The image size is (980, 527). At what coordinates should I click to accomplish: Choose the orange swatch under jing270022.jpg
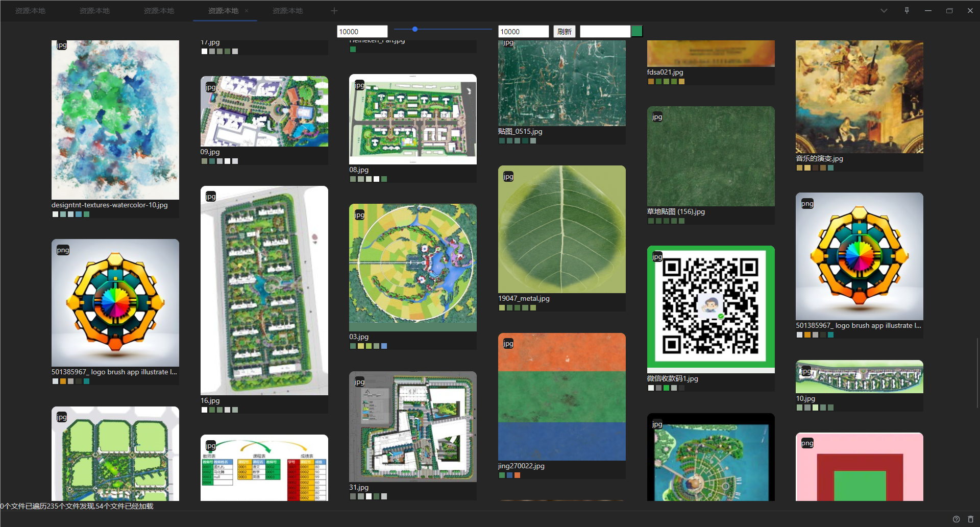517,475
